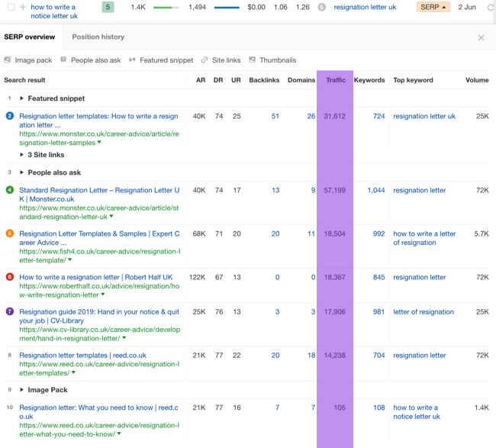The height and width of the screenshot is (448, 496).
Task: Click the Featured snippet quote icon
Action: click(132, 60)
